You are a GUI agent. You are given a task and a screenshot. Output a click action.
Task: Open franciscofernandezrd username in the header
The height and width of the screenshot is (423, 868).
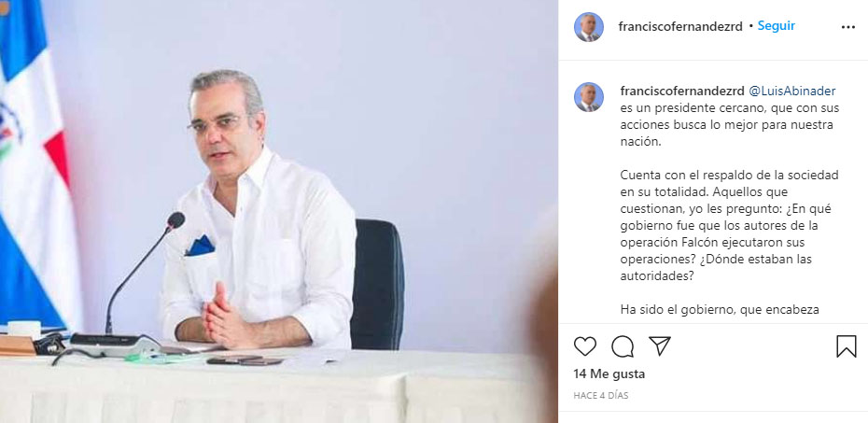point(680,26)
